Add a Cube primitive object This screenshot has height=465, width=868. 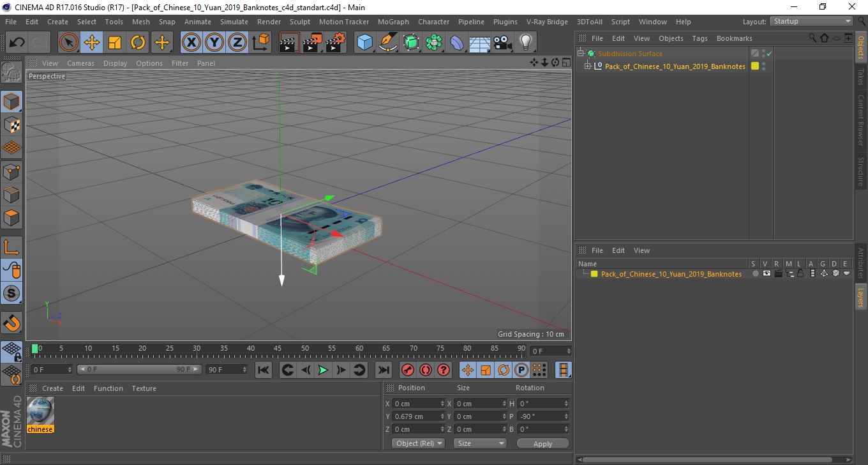(x=364, y=43)
